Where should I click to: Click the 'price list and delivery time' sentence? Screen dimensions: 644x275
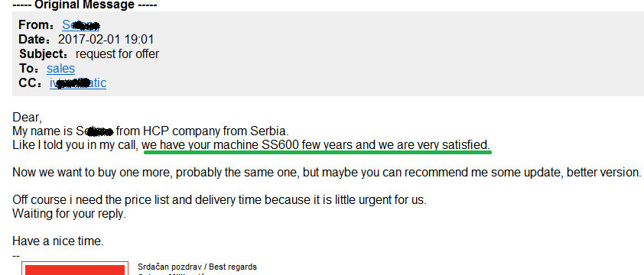point(220,200)
